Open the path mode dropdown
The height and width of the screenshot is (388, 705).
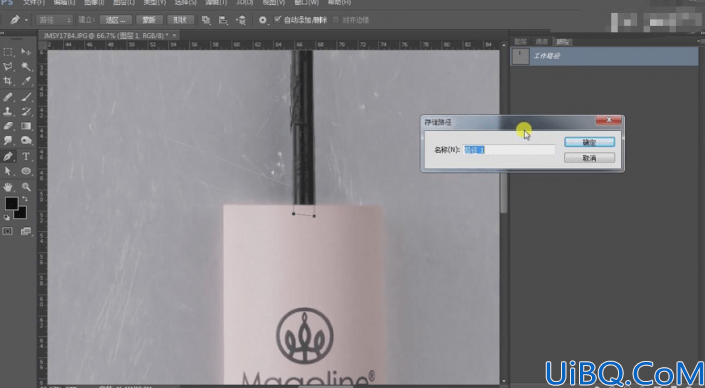click(x=54, y=20)
